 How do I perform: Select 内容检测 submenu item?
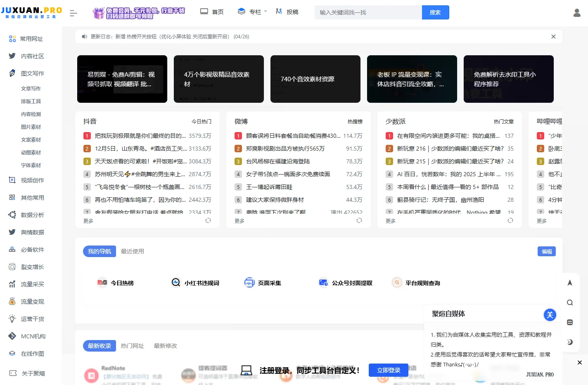pyautogui.click(x=31, y=114)
